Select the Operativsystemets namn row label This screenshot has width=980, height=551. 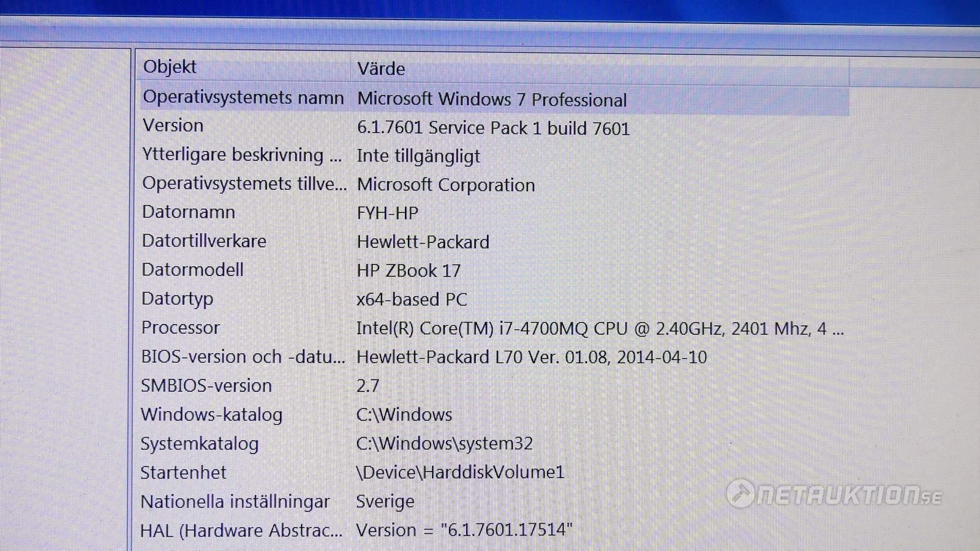243,97
